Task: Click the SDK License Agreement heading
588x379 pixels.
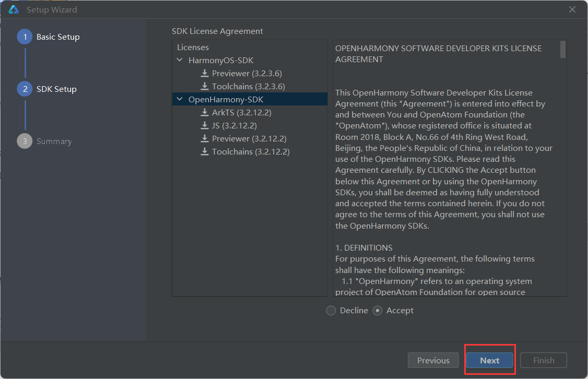Action: coord(217,31)
